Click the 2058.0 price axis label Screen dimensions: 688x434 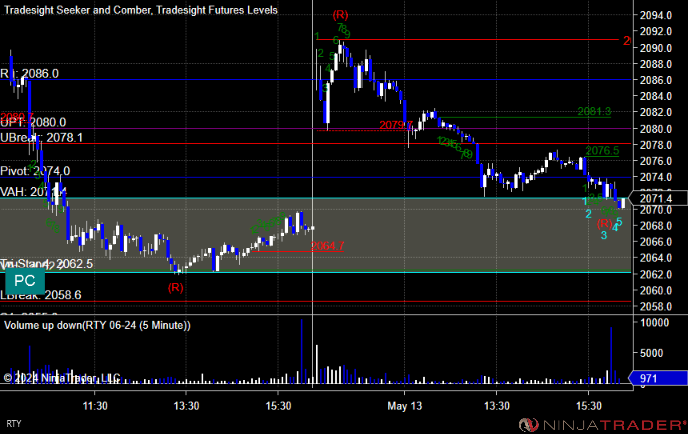[x=656, y=306]
